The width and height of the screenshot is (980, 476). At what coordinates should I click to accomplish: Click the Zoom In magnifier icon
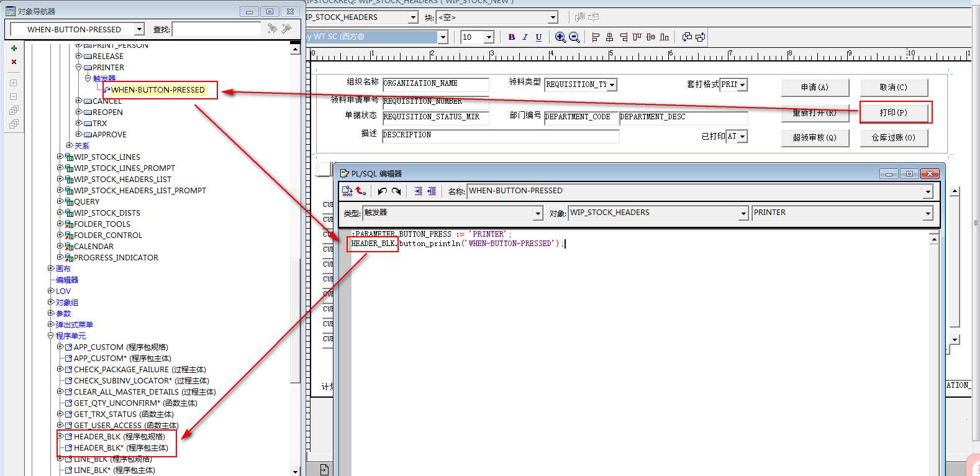[560, 37]
